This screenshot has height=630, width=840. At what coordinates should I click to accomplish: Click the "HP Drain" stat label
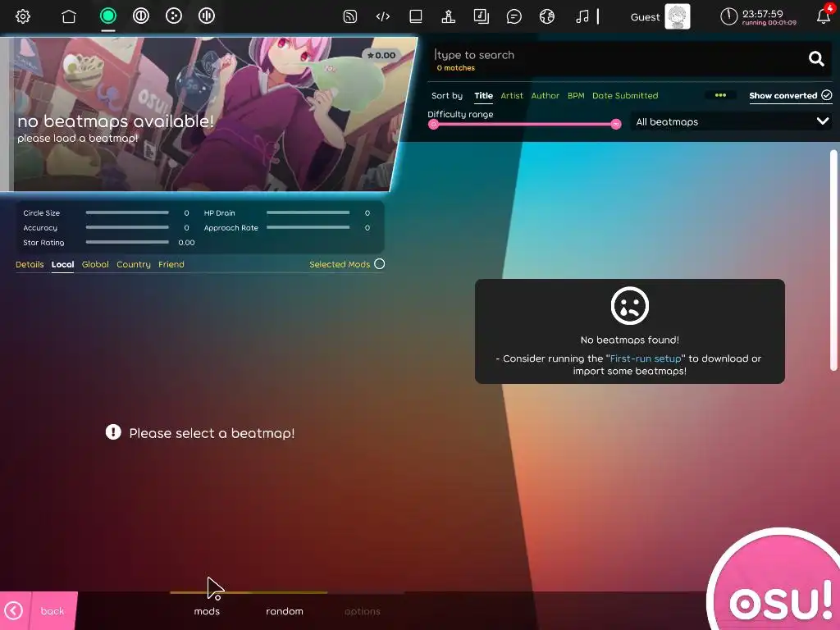219,212
